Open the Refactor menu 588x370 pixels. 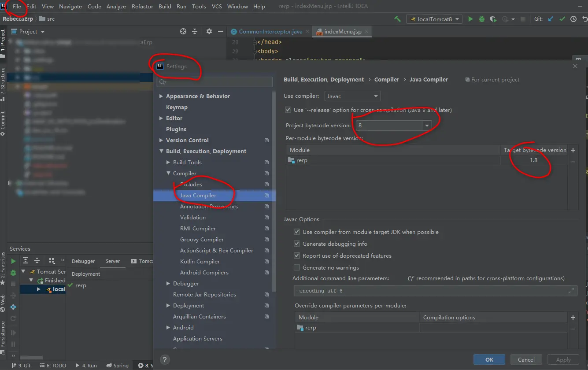[x=142, y=6]
